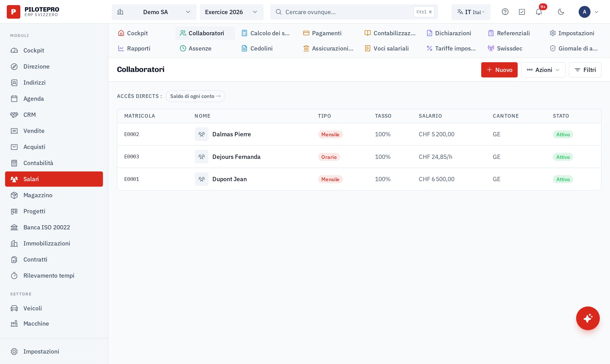The width and height of the screenshot is (610, 364).
Task: Click the Acquisti sidebar icon
Action: (14, 147)
